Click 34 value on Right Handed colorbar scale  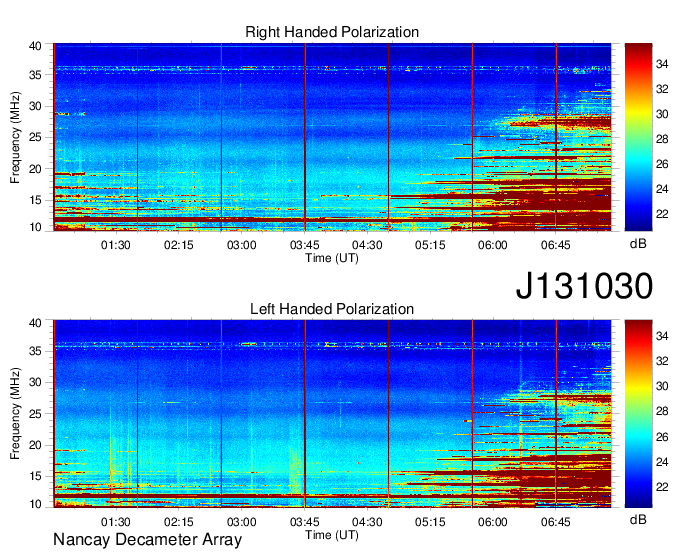(x=662, y=65)
